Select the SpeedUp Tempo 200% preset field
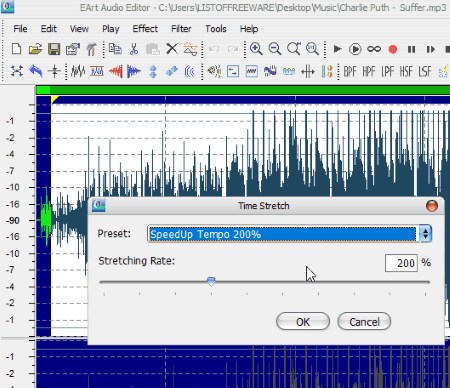 tap(283, 234)
